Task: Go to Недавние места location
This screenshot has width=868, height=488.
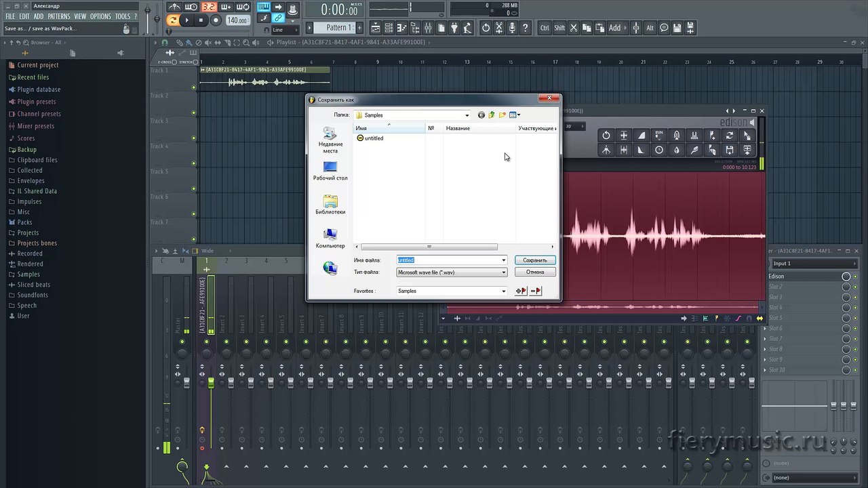Action: [x=330, y=140]
